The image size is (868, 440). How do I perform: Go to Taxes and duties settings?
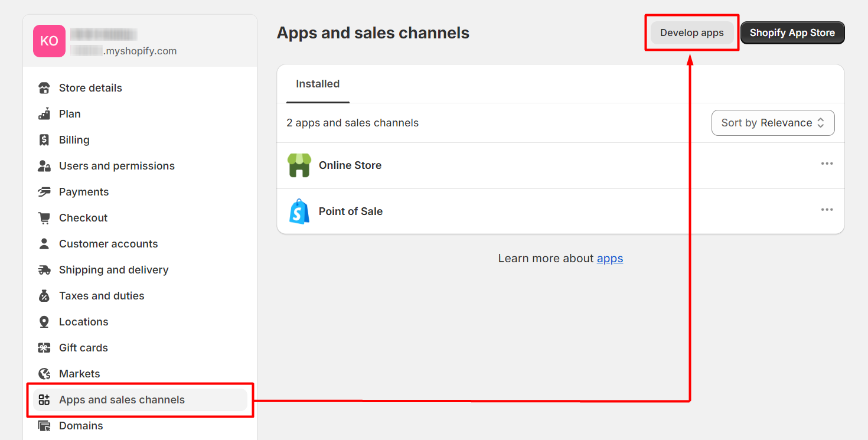[x=102, y=296]
